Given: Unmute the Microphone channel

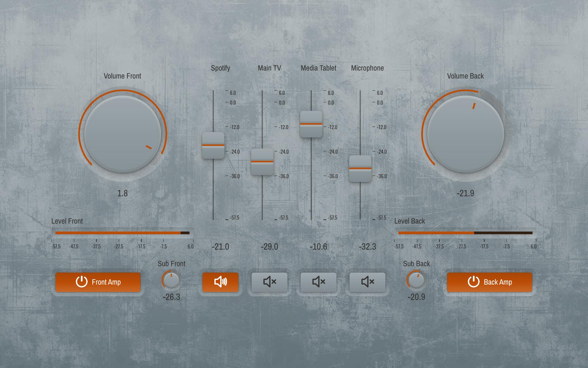Looking at the screenshot, I should tap(367, 282).
